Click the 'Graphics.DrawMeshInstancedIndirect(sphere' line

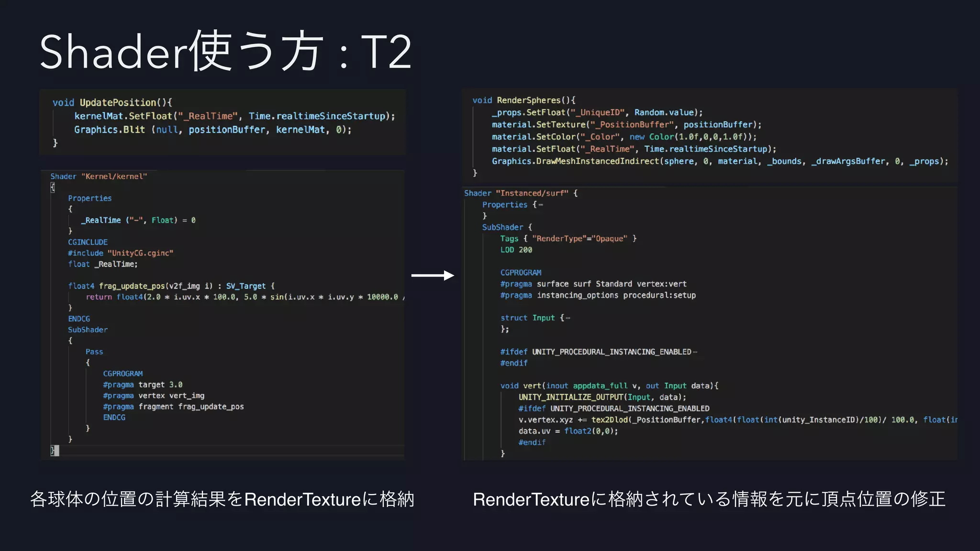coord(720,161)
